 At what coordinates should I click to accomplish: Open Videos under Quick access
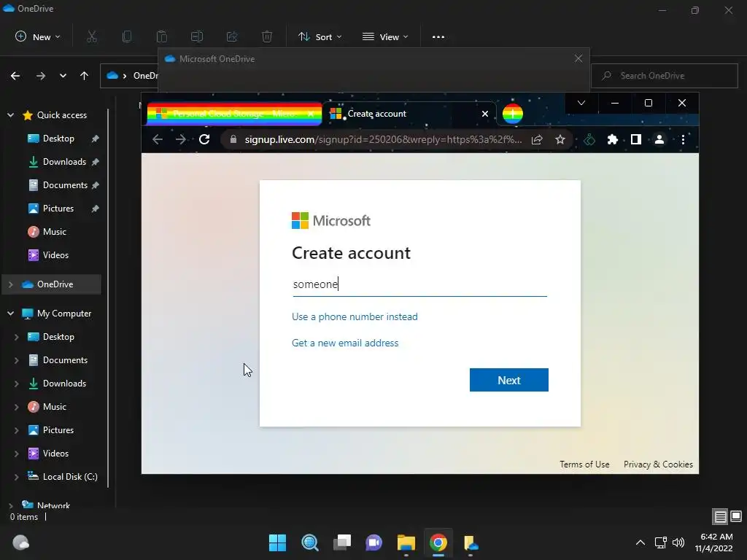point(55,255)
